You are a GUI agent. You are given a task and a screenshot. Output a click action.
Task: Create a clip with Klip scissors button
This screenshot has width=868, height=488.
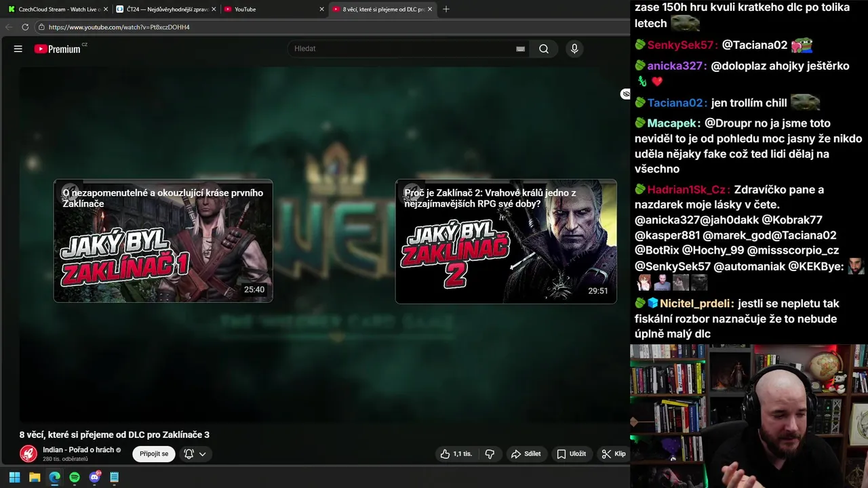tap(614, 454)
